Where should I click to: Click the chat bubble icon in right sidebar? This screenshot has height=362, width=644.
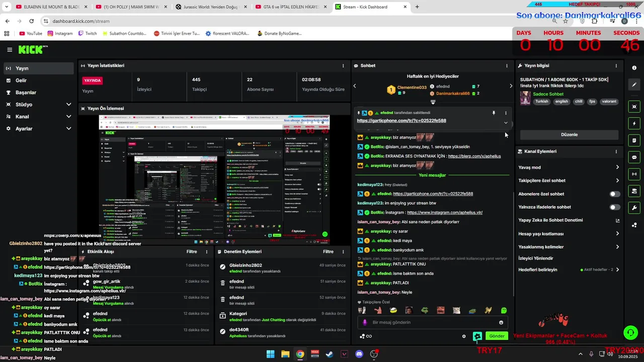pyautogui.click(x=634, y=157)
